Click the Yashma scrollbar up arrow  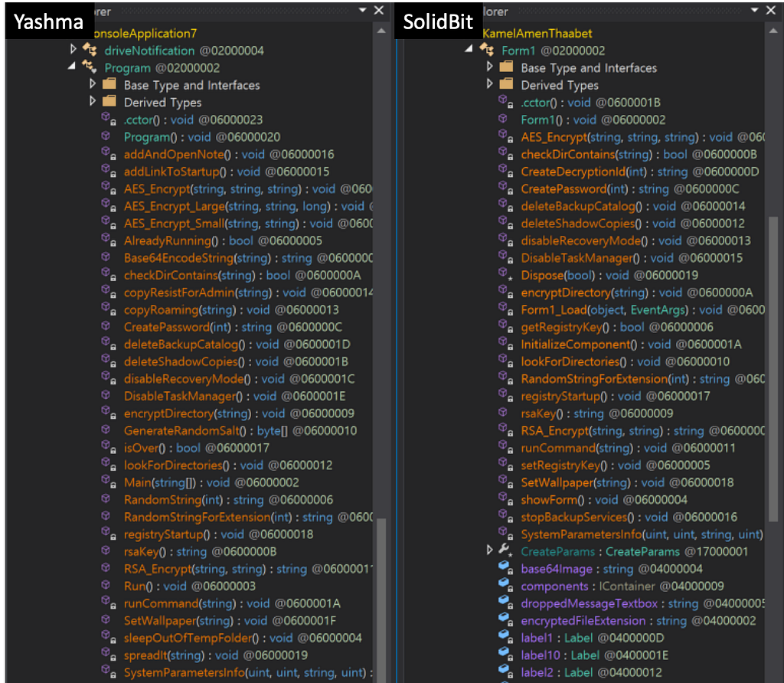coord(381,31)
